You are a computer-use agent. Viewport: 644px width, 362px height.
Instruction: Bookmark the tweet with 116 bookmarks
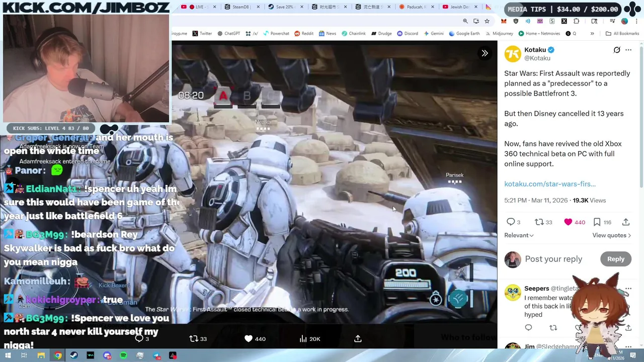point(597,222)
